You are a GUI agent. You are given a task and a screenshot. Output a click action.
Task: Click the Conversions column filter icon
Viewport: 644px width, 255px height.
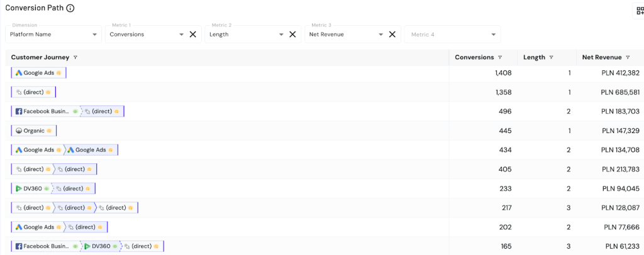point(500,57)
